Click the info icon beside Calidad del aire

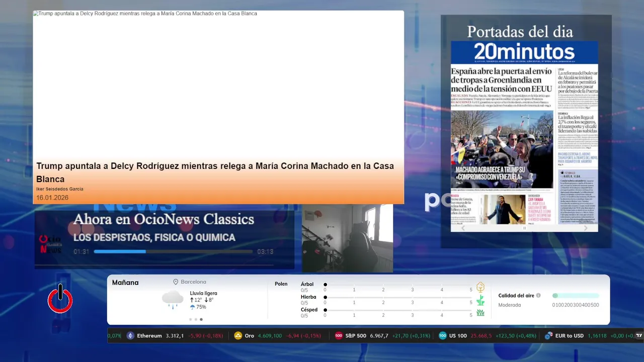click(x=538, y=296)
